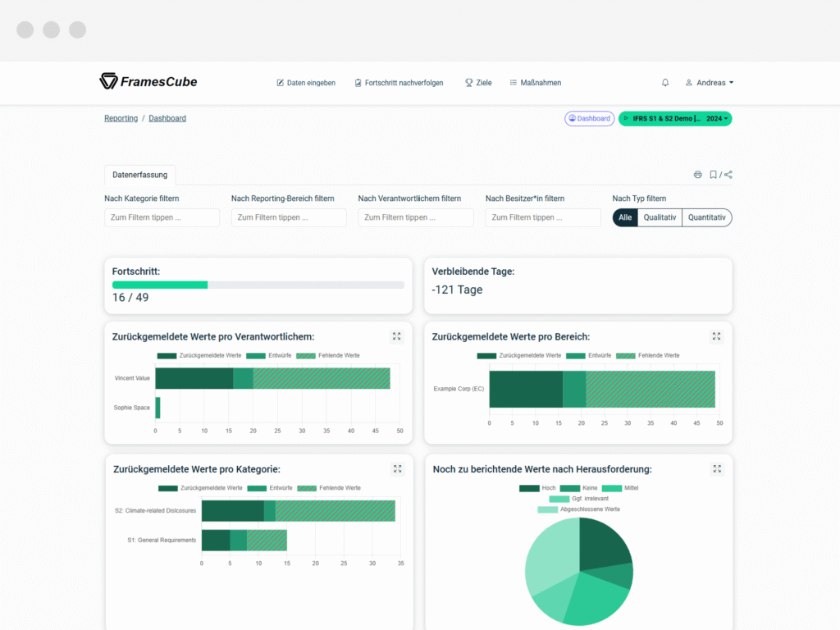The width and height of the screenshot is (840, 630).
Task: Click the Fortschritt progress bar
Action: click(x=258, y=285)
